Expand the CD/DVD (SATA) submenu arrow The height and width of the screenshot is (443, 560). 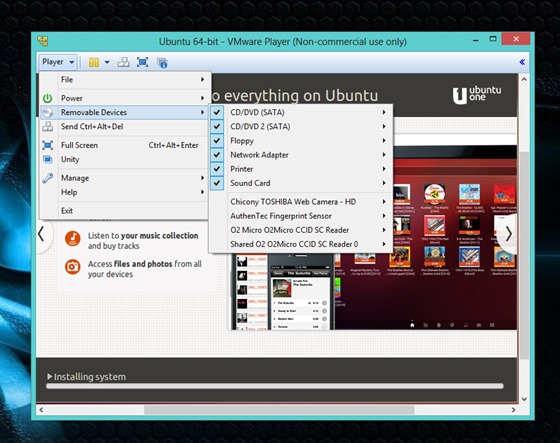(x=384, y=112)
